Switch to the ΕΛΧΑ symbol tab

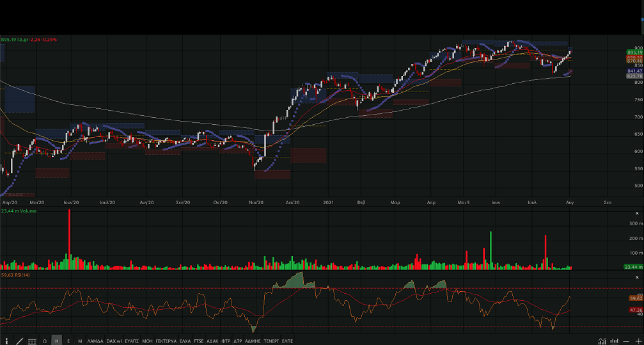coord(185,341)
